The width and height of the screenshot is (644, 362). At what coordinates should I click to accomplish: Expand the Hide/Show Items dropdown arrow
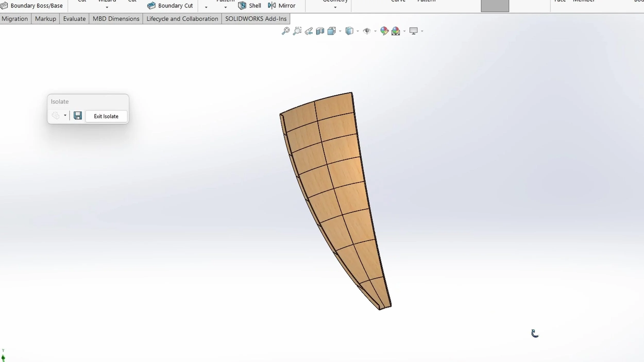coord(375,31)
